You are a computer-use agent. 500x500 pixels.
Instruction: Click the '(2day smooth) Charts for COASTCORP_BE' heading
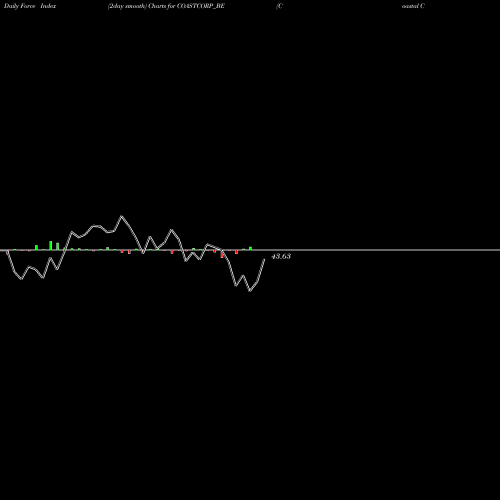(166, 6)
